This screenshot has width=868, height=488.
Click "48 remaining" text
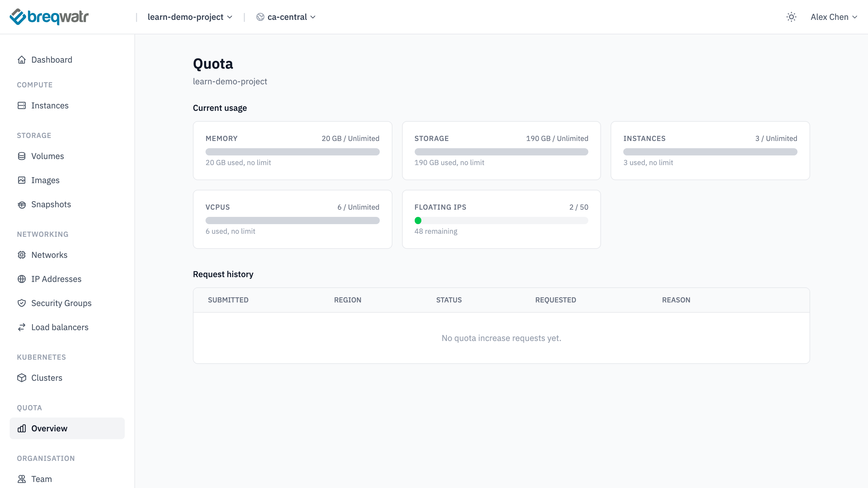[436, 231]
